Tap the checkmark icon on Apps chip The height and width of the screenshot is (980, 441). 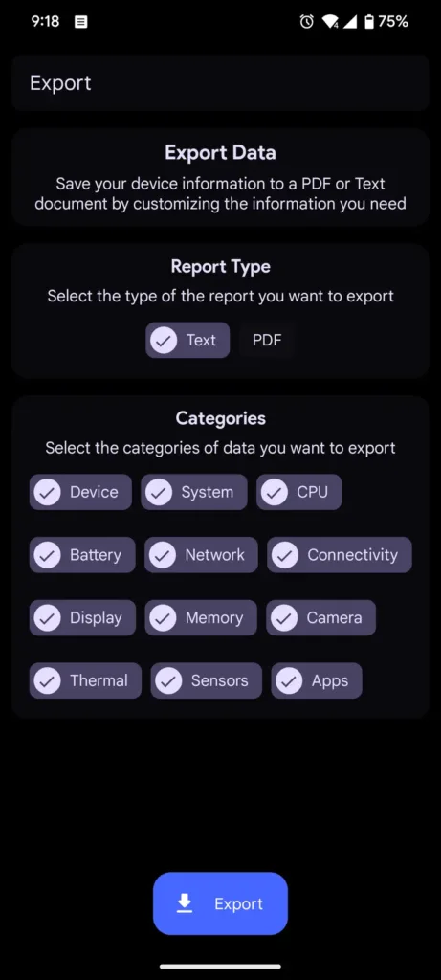tap(289, 680)
